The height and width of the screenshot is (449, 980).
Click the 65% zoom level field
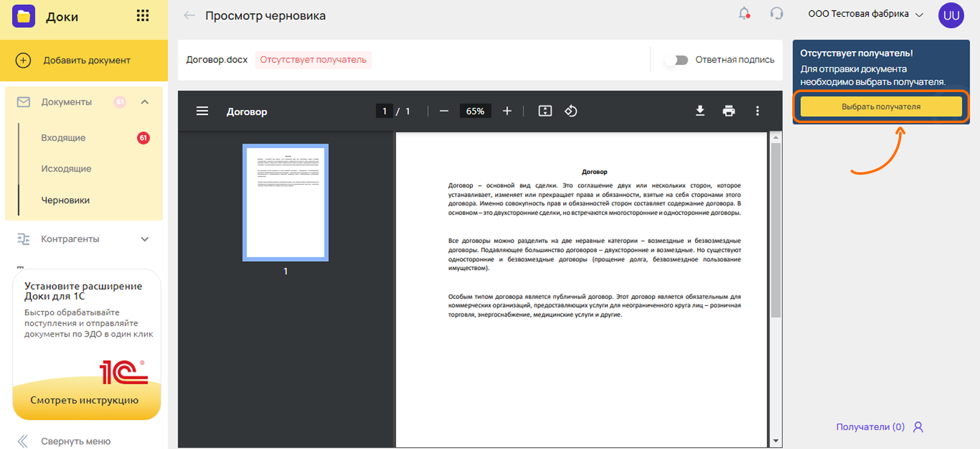[475, 111]
